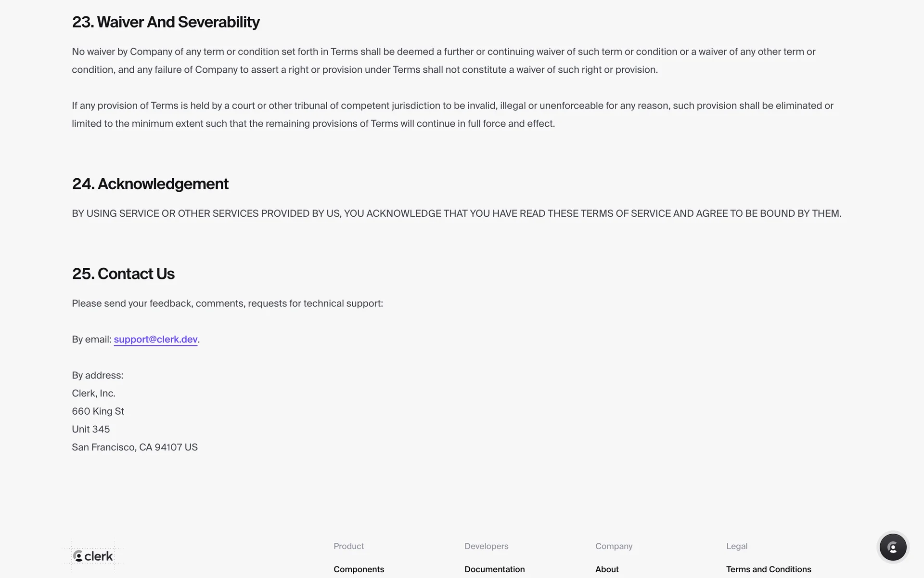Click the Clerk logo in the footer
Screen dimensions: 924x578
point(93,556)
